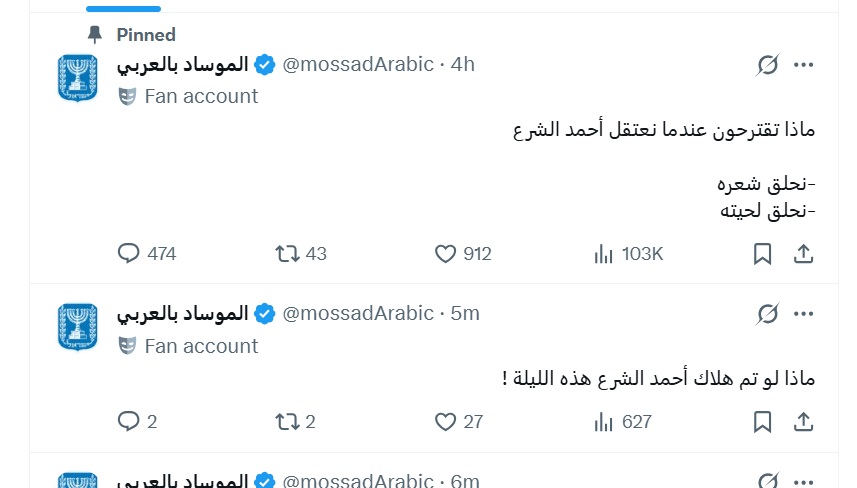Share the 5m post

(803, 421)
